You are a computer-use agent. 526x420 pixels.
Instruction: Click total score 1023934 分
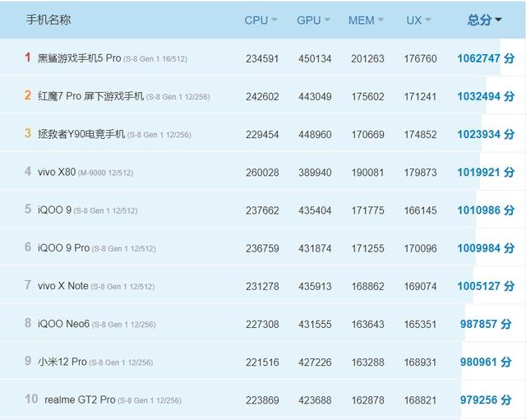[486, 134]
